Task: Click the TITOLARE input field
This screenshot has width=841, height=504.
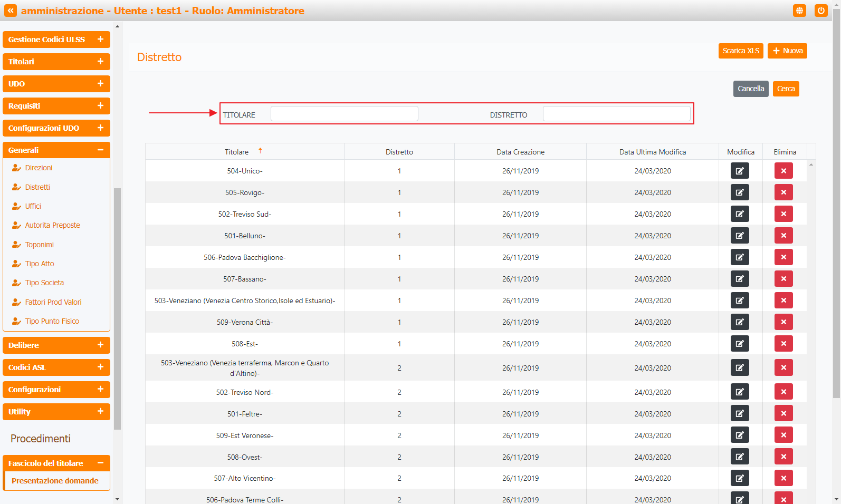Action: pos(344,114)
